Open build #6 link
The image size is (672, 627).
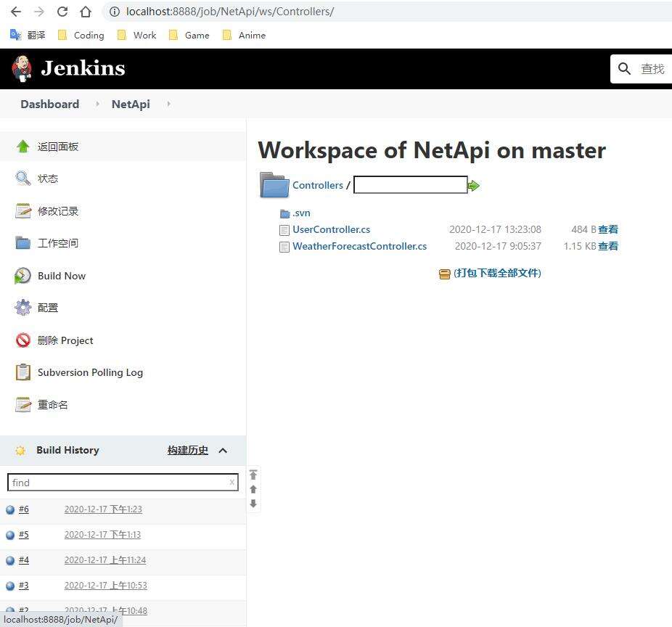23,509
